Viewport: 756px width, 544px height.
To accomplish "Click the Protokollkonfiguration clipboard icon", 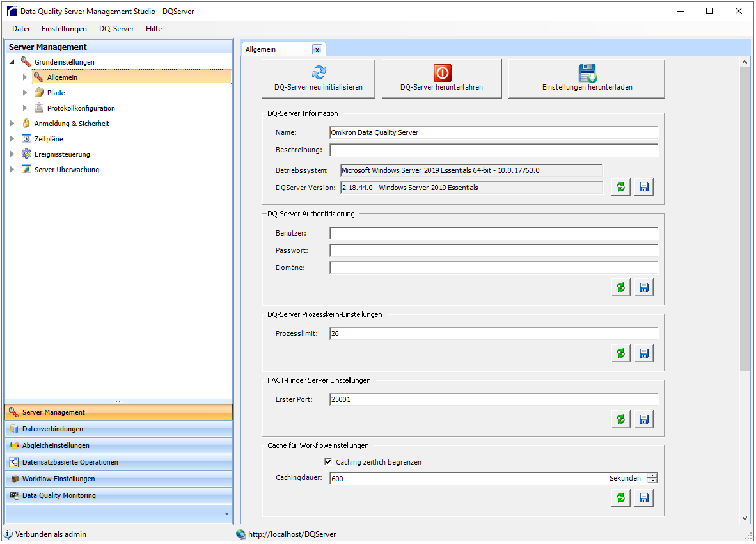I will click(39, 108).
